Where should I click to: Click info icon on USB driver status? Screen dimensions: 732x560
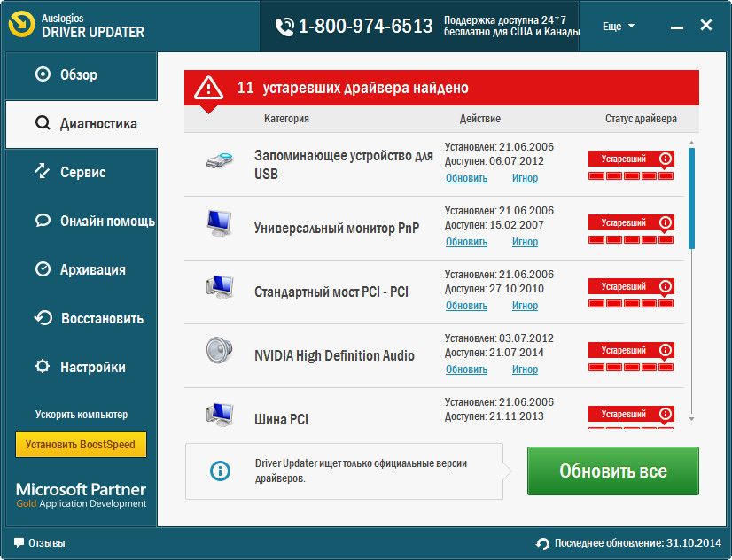tap(666, 159)
